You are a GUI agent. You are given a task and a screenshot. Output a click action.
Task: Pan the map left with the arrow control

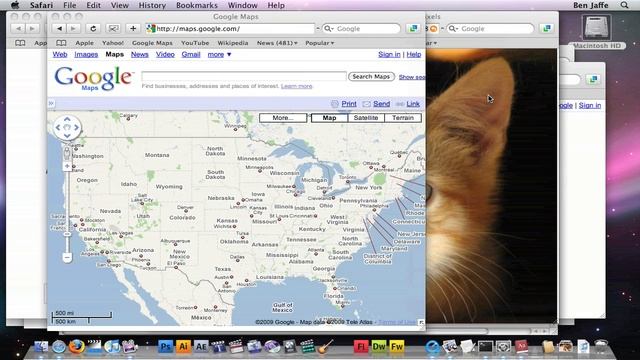[58, 127]
